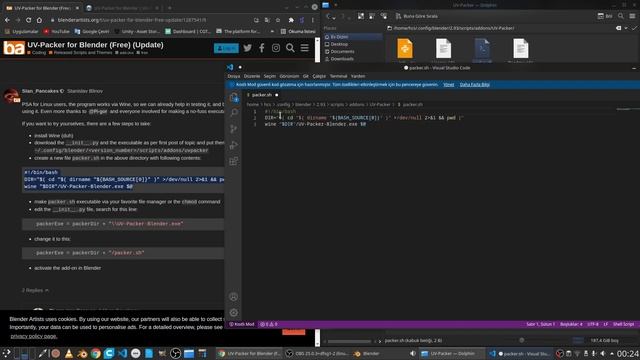
Task: Reload the page in the browser
Action: (x=29, y=20)
